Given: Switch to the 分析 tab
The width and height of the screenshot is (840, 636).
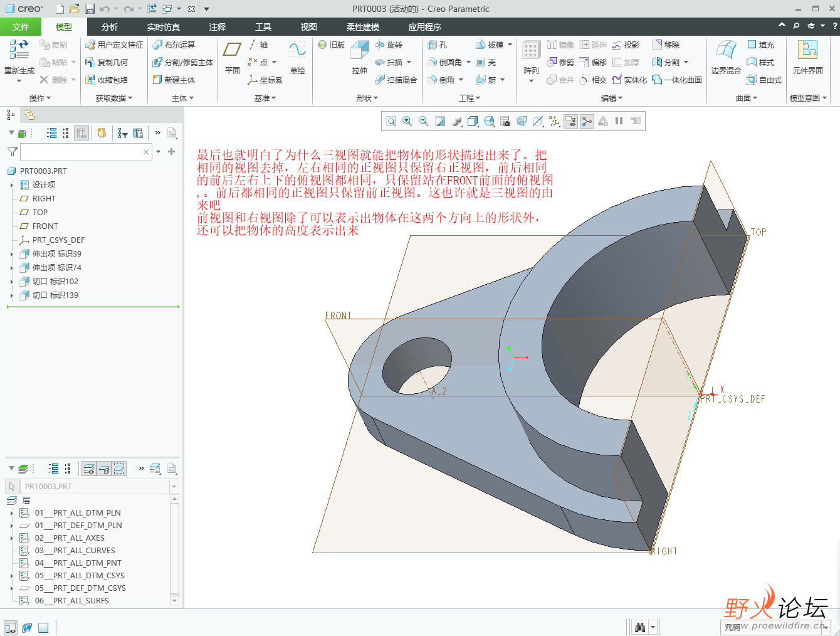Looking at the screenshot, I should (x=109, y=27).
